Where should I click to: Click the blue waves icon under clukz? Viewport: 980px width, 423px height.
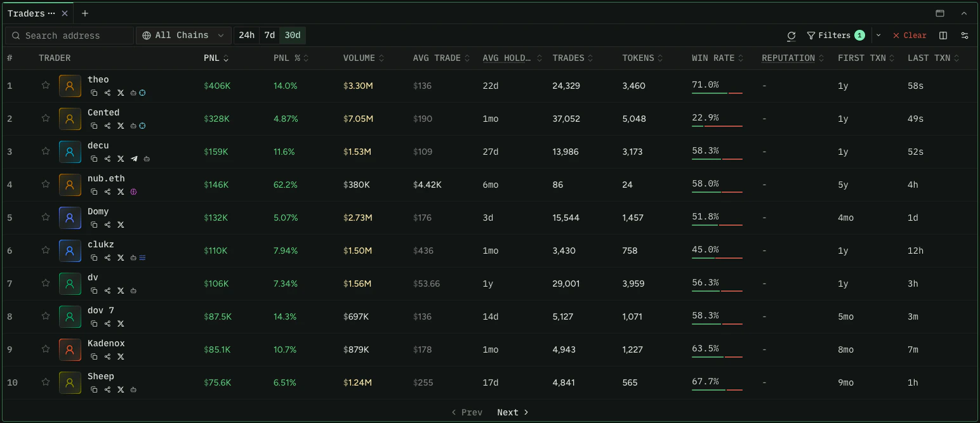point(142,257)
